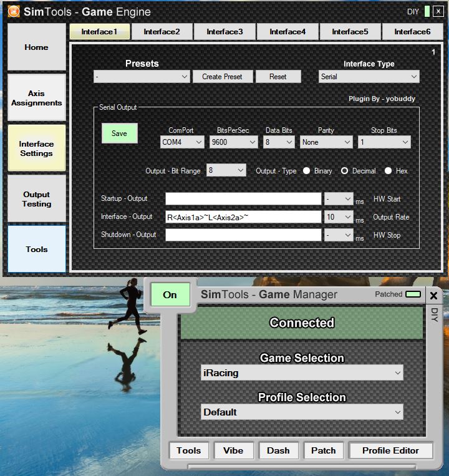Select Decimal output type
The height and width of the screenshot is (476, 449).
point(344,171)
